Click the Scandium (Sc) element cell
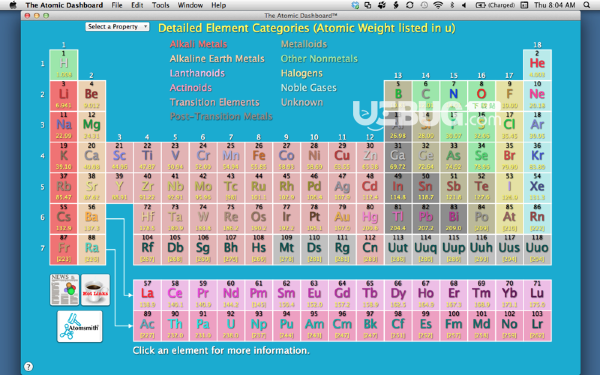The image size is (600, 375). click(119, 157)
